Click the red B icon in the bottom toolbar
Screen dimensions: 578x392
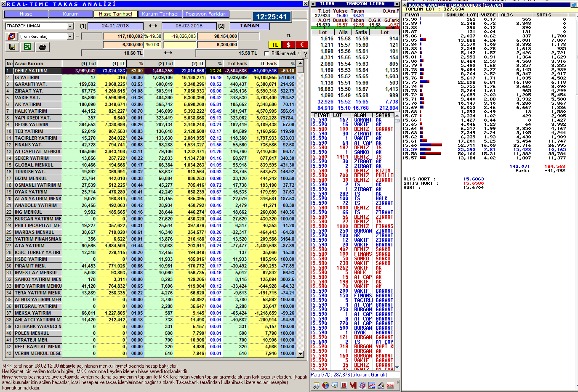pos(344,385)
